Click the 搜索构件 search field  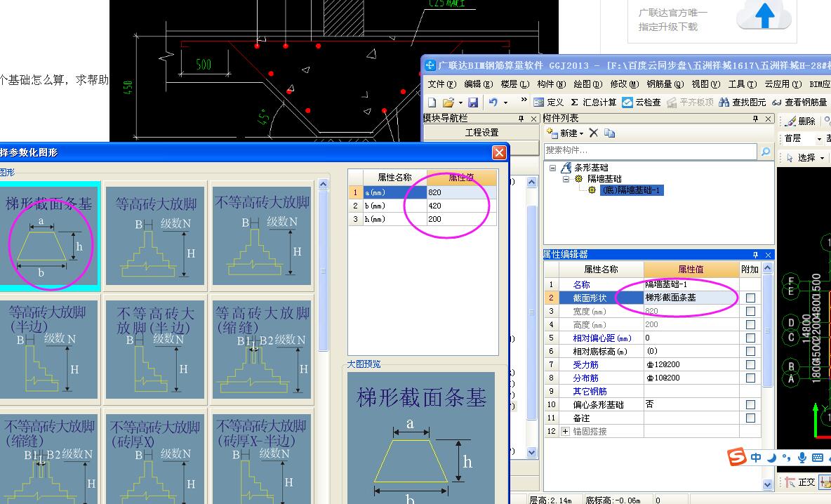tap(651, 151)
